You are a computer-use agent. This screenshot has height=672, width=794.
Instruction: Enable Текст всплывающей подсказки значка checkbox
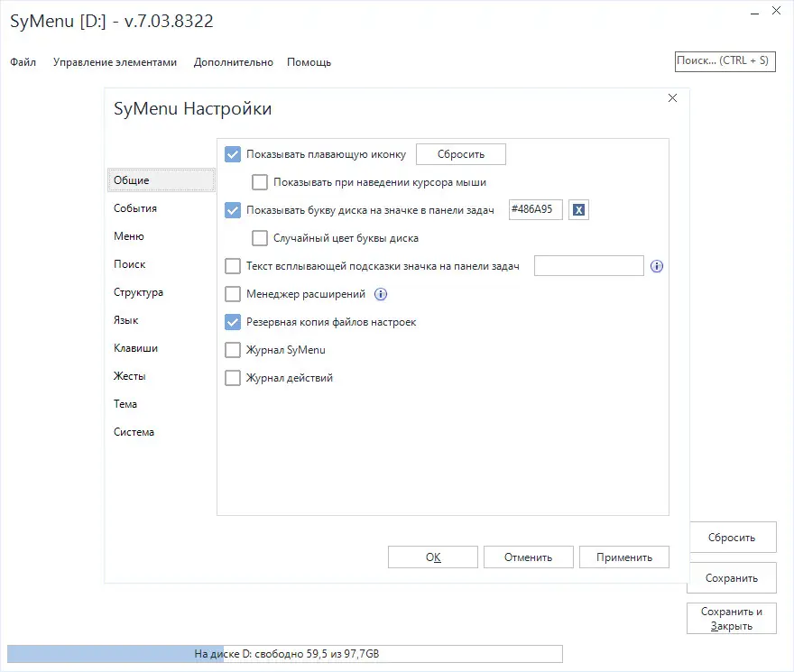pyautogui.click(x=233, y=266)
